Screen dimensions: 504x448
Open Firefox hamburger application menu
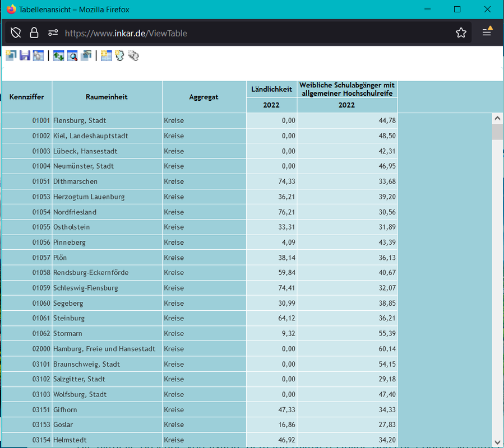pos(487,32)
